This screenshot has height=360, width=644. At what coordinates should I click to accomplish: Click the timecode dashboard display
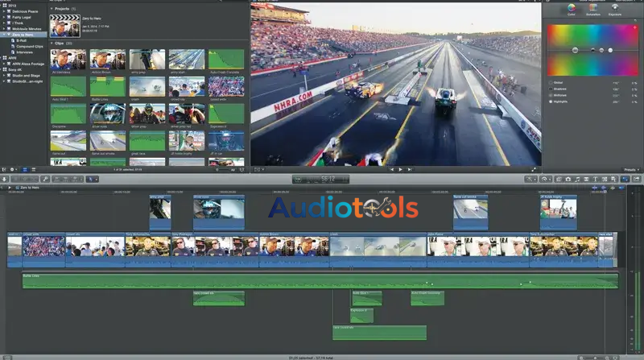pyautogui.click(x=320, y=179)
